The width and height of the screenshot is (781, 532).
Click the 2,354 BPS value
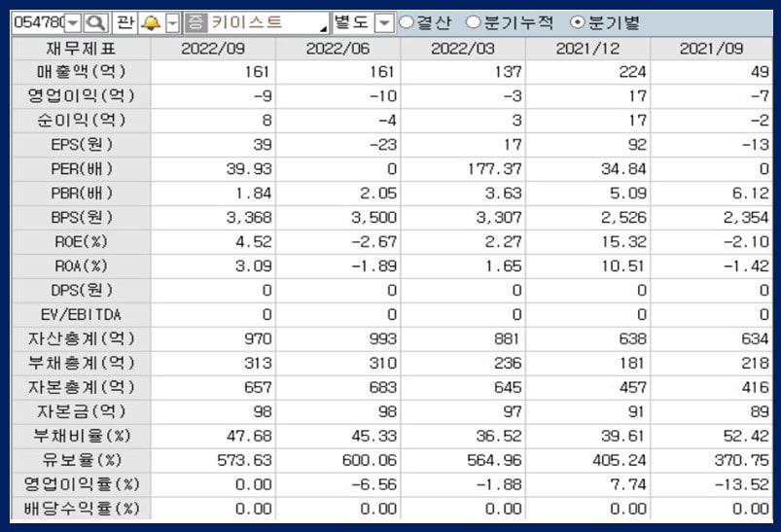coord(746,218)
